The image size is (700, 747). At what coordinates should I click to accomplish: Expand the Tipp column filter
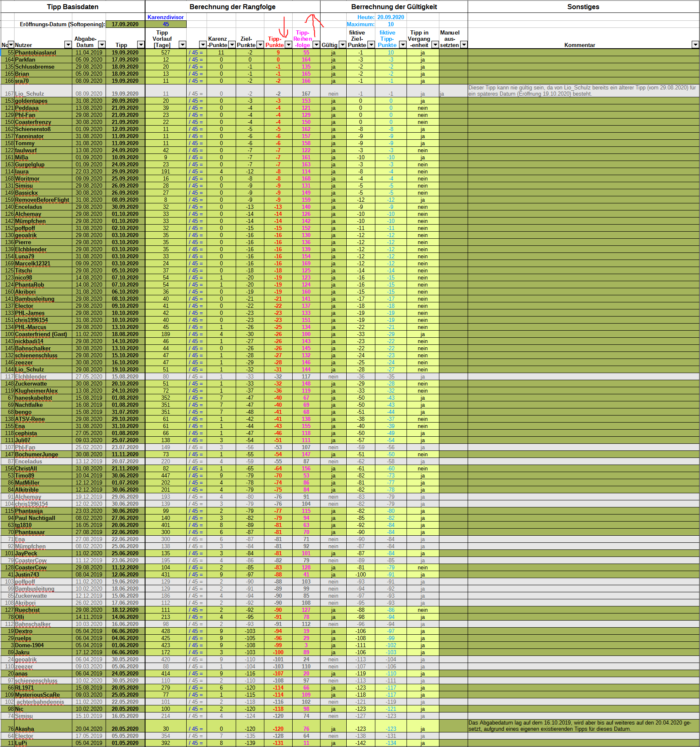(141, 45)
